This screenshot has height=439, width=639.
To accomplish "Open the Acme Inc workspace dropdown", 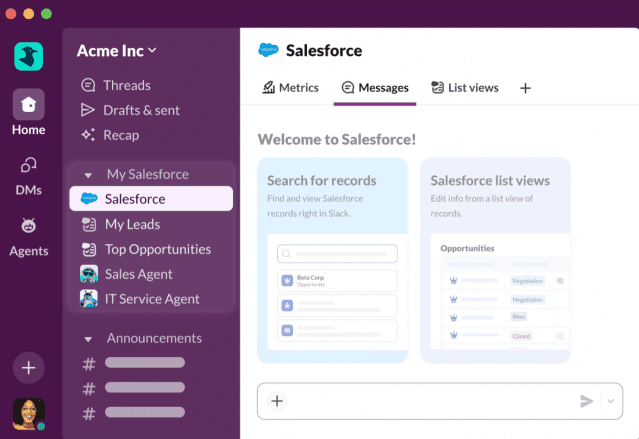I will (117, 50).
